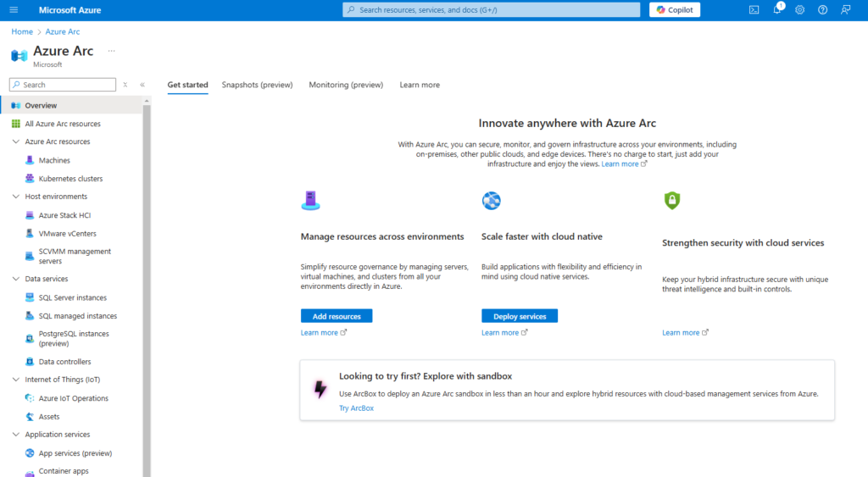The height and width of the screenshot is (477, 868).
Task: Click the VMware vCenters icon
Action: 30,233
